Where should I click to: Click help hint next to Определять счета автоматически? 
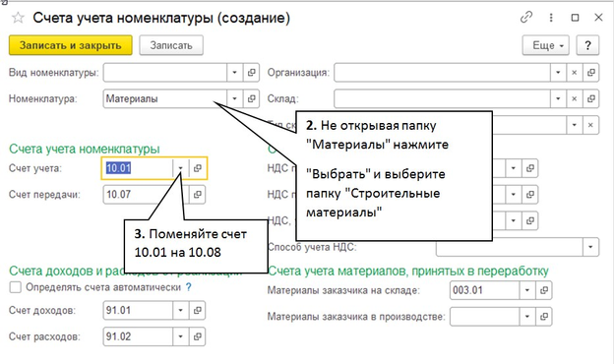click(x=189, y=287)
